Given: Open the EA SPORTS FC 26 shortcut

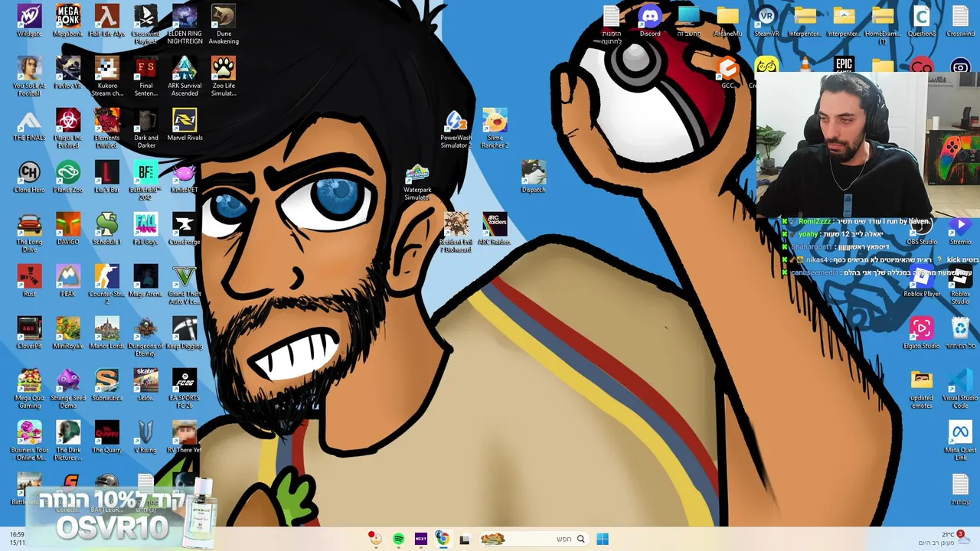Looking at the screenshot, I should coord(185,389).
